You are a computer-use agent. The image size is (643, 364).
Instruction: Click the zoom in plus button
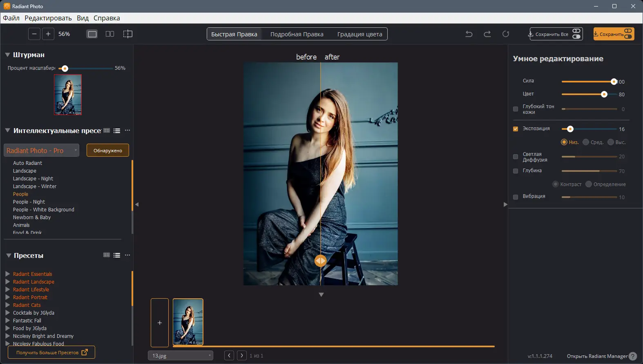(48, 34)
